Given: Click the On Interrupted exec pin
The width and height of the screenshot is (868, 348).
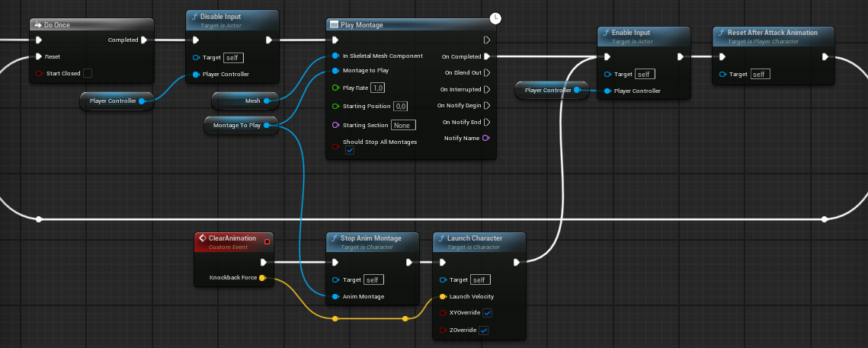Looking at the screenshot, I should 487,89.
